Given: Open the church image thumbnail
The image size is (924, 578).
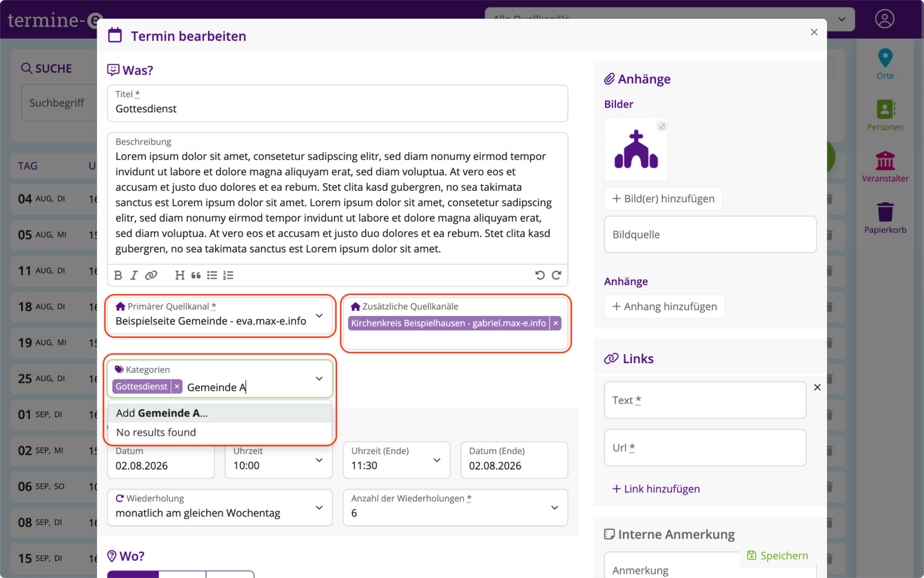Looking at the screenshot, I should click(x=636, y=149).
